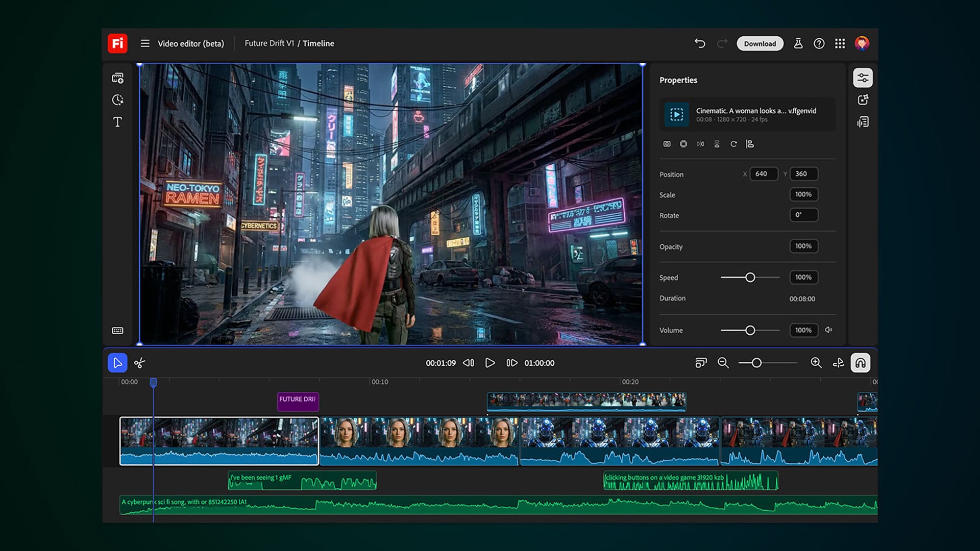Mute the clip using the speaker icon

click(x=829, y=330)
